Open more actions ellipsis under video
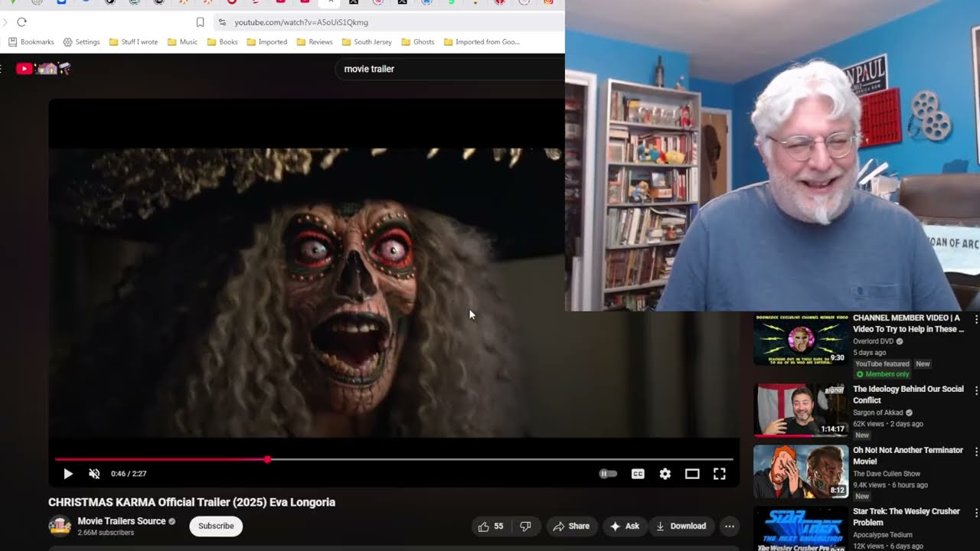The width and height of the screenshot is (980, 551). click(730, 527)
